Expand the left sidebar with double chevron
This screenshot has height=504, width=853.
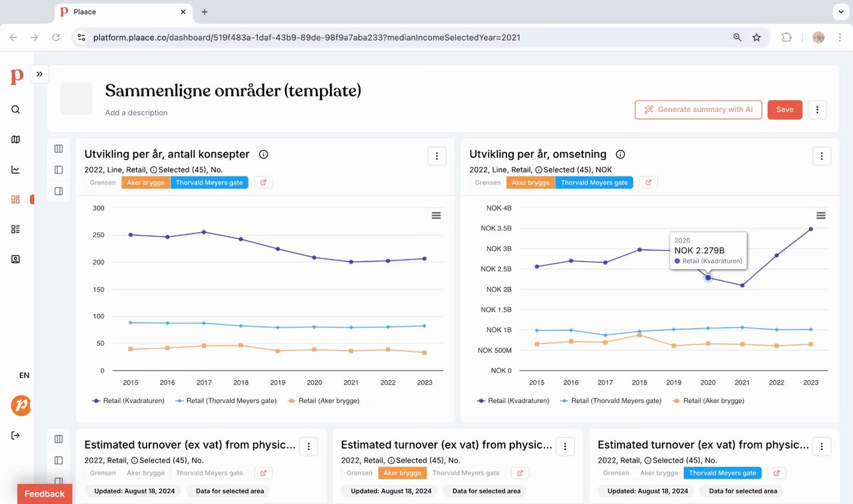39,74
